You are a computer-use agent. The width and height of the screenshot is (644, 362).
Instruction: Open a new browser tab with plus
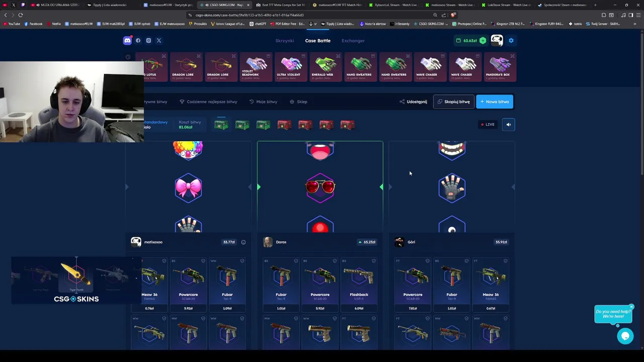pyautogui.click(x=595, y=5)
